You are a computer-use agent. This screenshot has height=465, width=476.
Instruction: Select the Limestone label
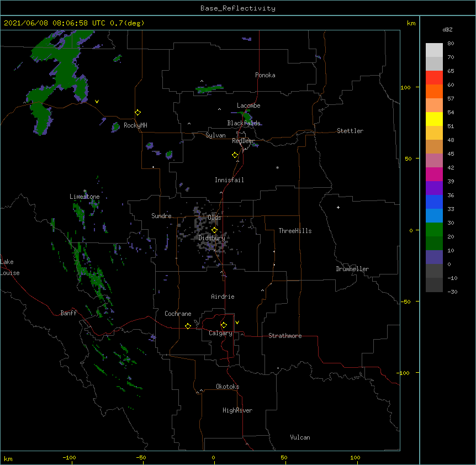pos(84,197)
